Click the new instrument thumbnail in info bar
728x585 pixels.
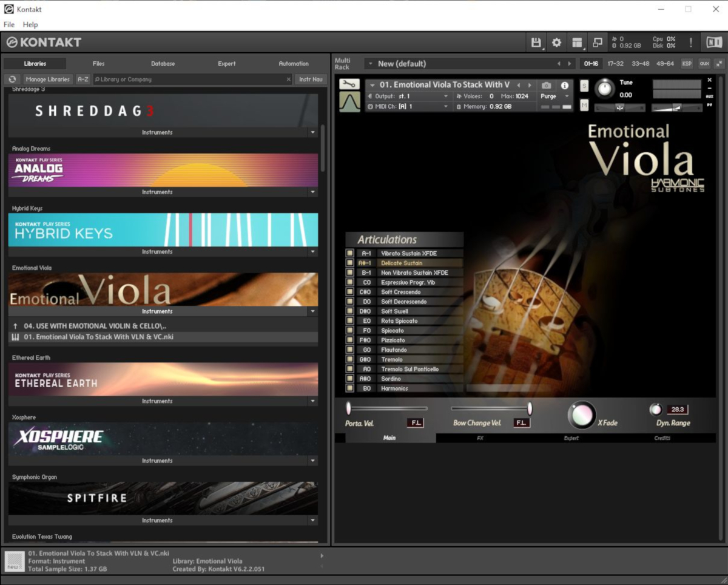pyautogui.click(x=15, y=561)
